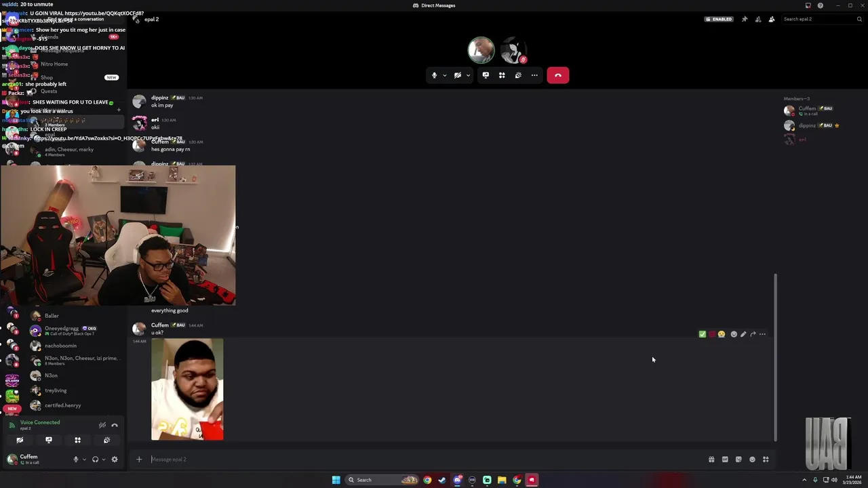Click the Search epal 2 field
The width and height of the screenshot is (868, 488).
(x=821, y=19)
